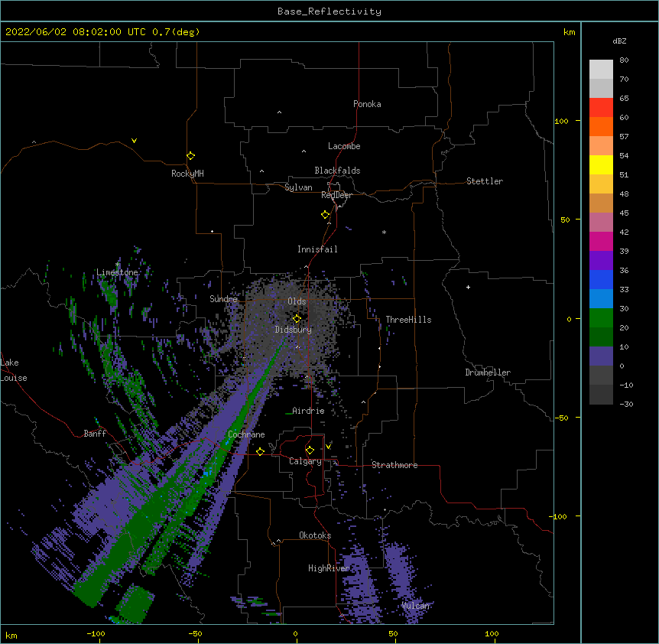Select the orange 57–60 dBZ legend swatch
Viewport: 659px width, 644px height.
point(601,126)
